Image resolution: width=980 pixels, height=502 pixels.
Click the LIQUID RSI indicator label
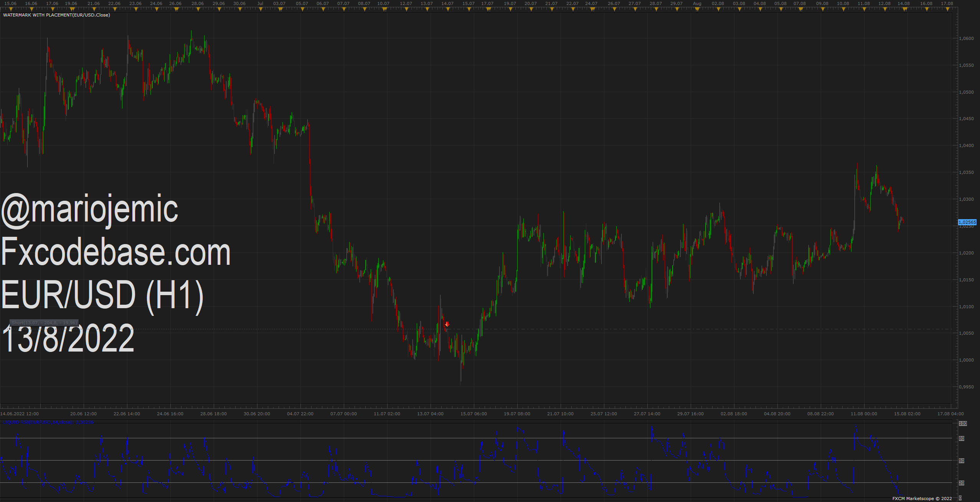[48, 422]
